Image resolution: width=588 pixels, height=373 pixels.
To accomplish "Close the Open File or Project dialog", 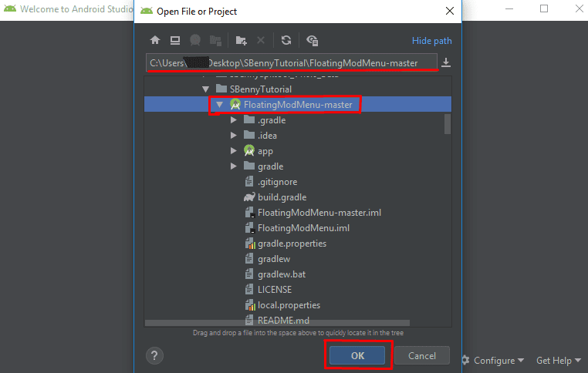I will tap(450, 11).
